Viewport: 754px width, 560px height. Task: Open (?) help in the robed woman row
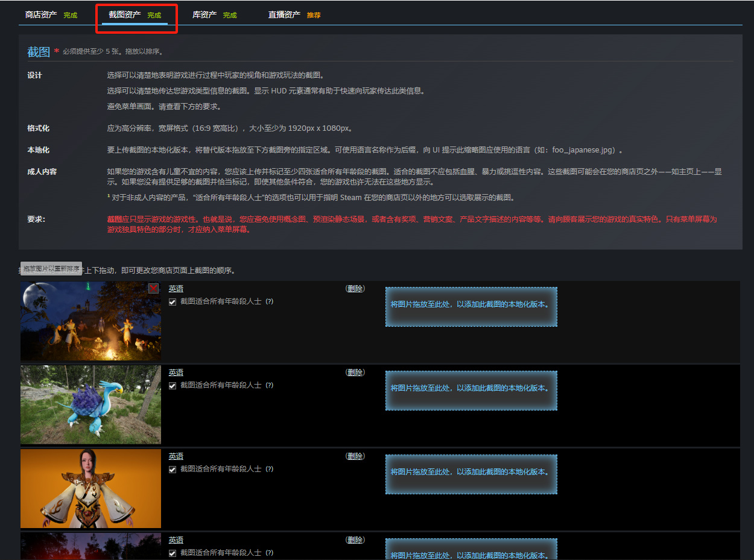[270, 469]
